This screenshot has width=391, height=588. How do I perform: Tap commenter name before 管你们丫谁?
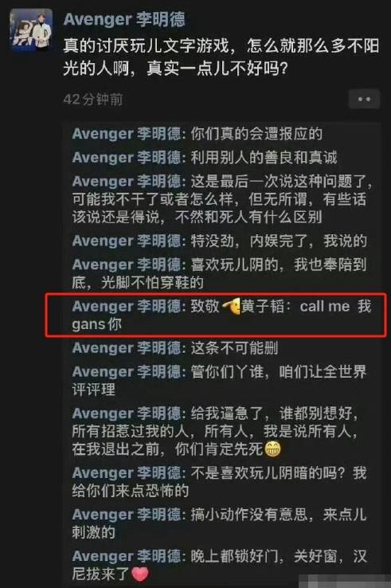pos(127,372)
